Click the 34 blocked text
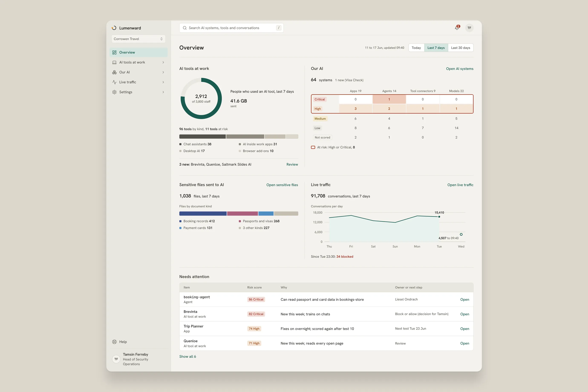Image resolution: width=588 pixels, height=392 pixels. coord(344,257)
